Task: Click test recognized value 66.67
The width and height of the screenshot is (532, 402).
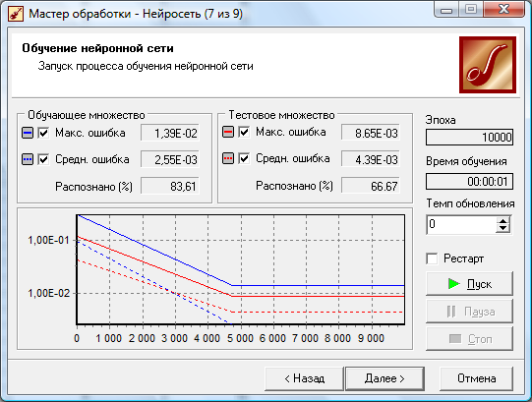Action: coord(371,186)
